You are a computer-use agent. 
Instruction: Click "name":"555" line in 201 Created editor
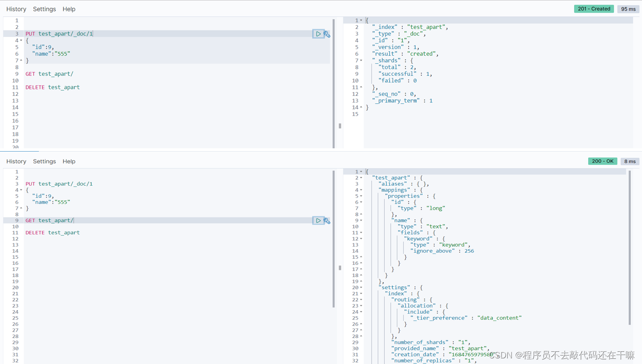(x=51, y=54)
